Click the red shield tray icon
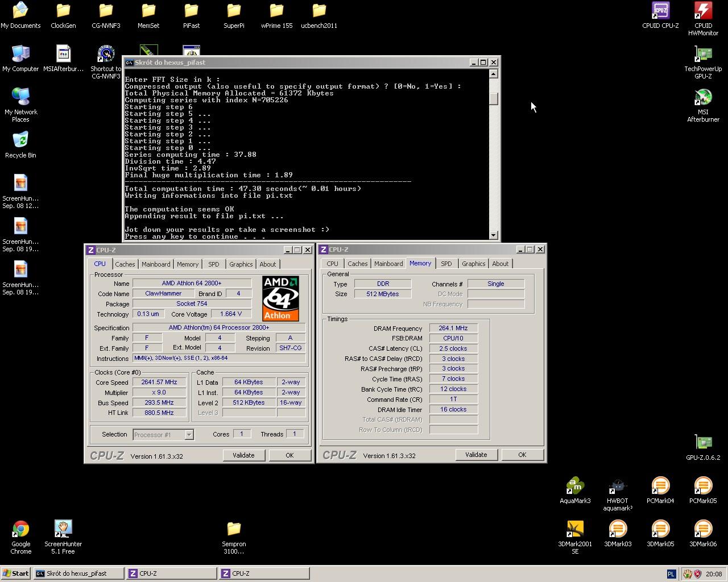 coord(697,574)
